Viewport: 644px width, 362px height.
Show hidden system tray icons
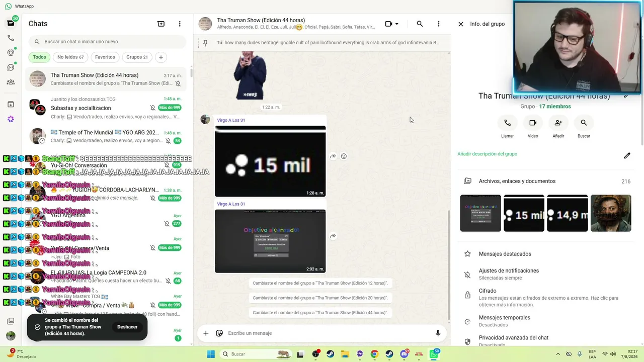(557, 354)
